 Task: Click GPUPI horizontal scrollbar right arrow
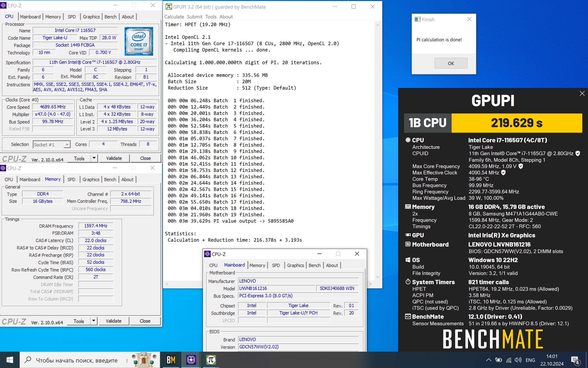tap(371, 284)
